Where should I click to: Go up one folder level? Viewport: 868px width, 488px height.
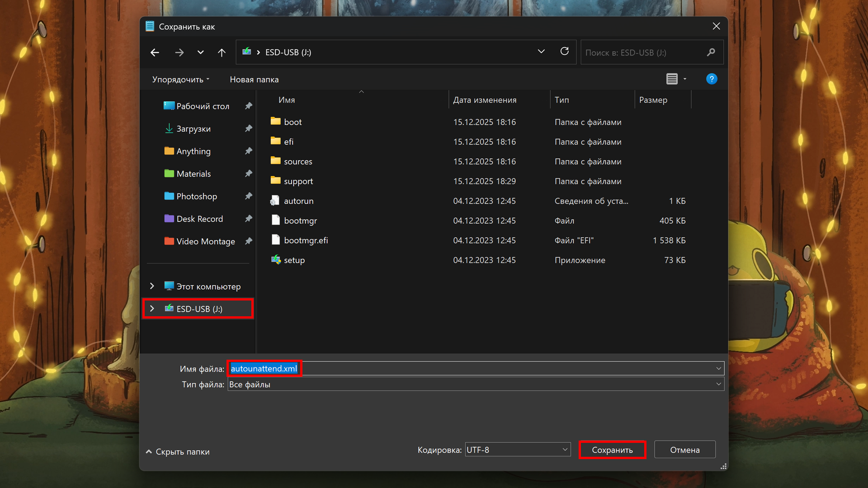point(222,52)
